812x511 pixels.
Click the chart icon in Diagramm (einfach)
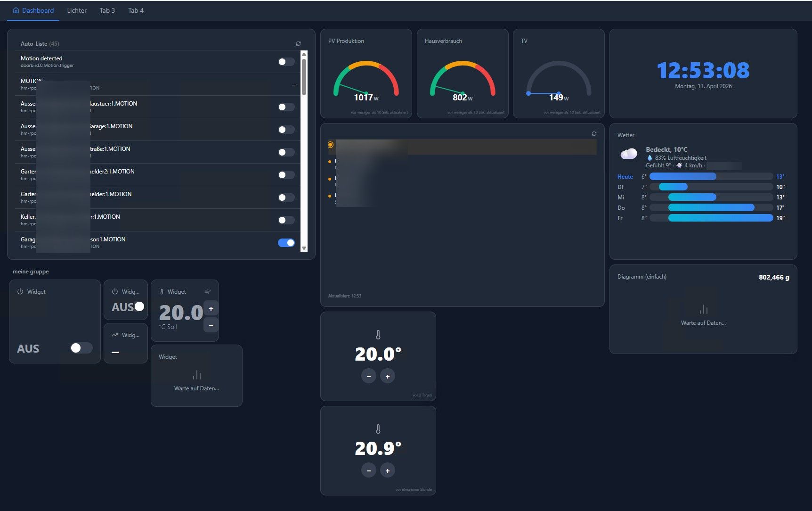coord(704,309)
